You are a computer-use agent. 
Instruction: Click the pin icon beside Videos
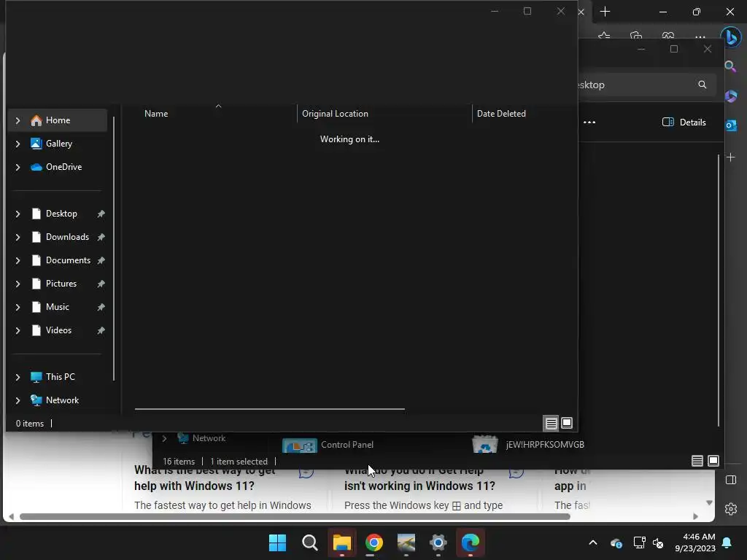tap(101, 331)
